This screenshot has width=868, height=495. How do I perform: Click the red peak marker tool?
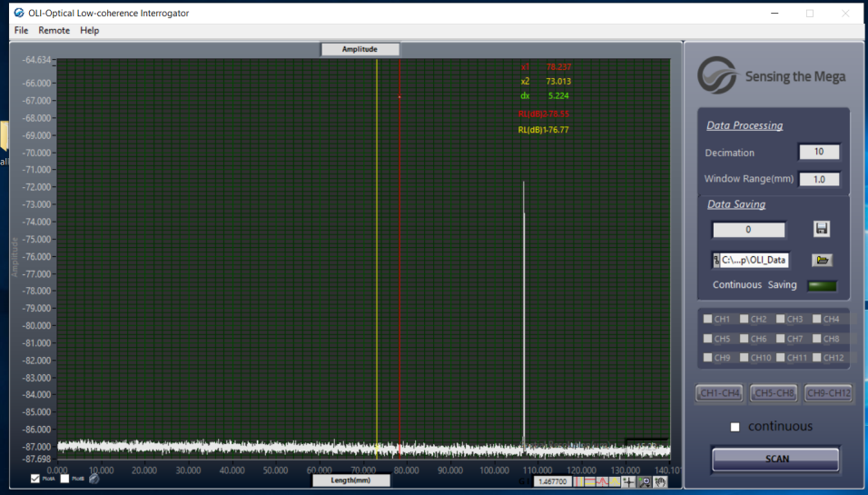(602, 481)
